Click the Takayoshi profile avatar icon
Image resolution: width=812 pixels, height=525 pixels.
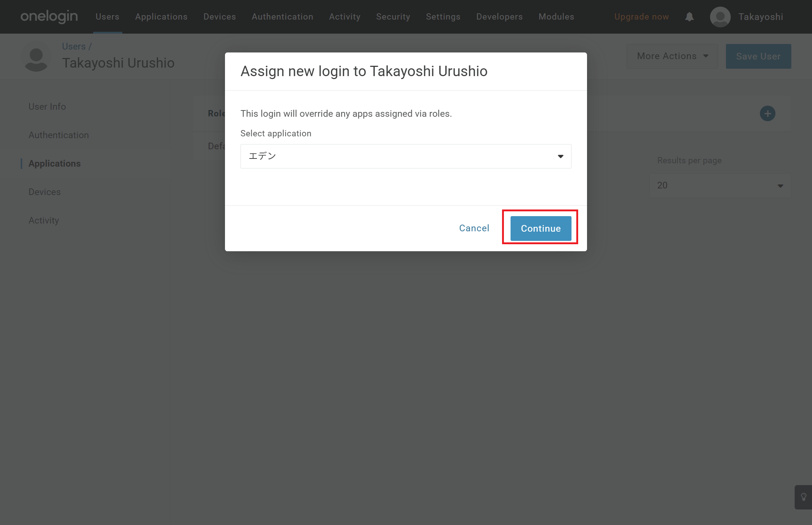point(720,17)
